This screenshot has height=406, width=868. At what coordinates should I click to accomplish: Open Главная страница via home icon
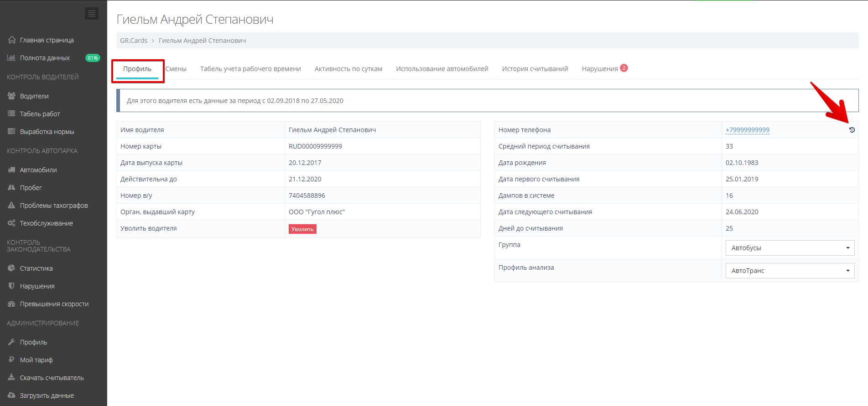coord(12,40)
